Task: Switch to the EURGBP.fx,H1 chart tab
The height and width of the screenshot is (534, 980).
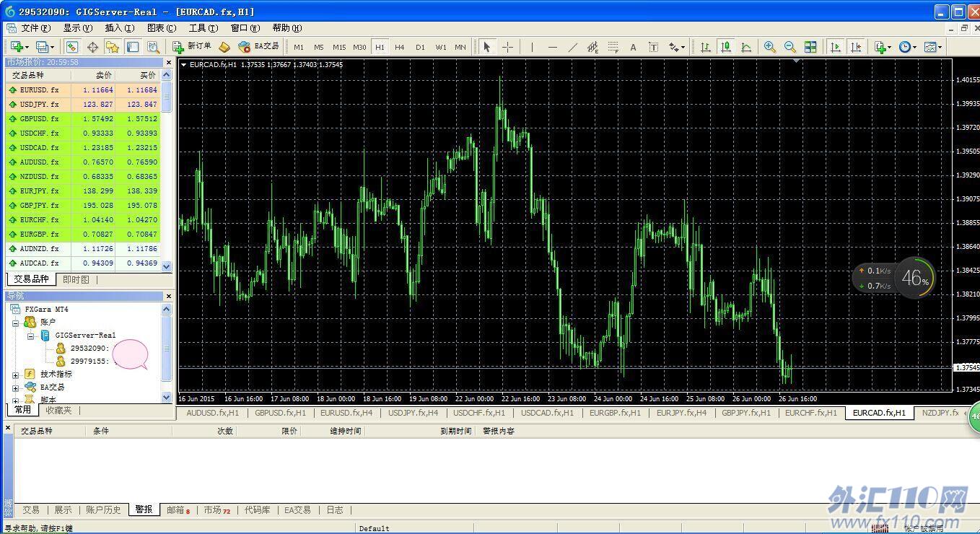Action: [615, 413]
